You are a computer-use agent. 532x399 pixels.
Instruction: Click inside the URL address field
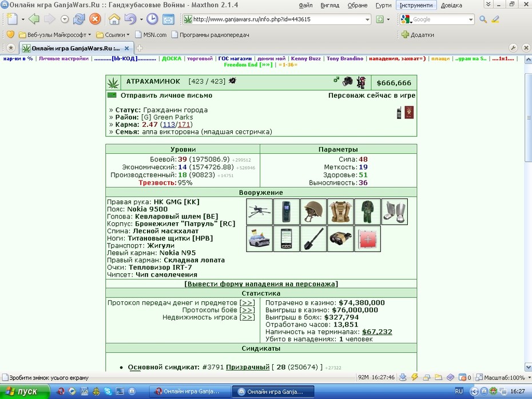click(277, 19)
